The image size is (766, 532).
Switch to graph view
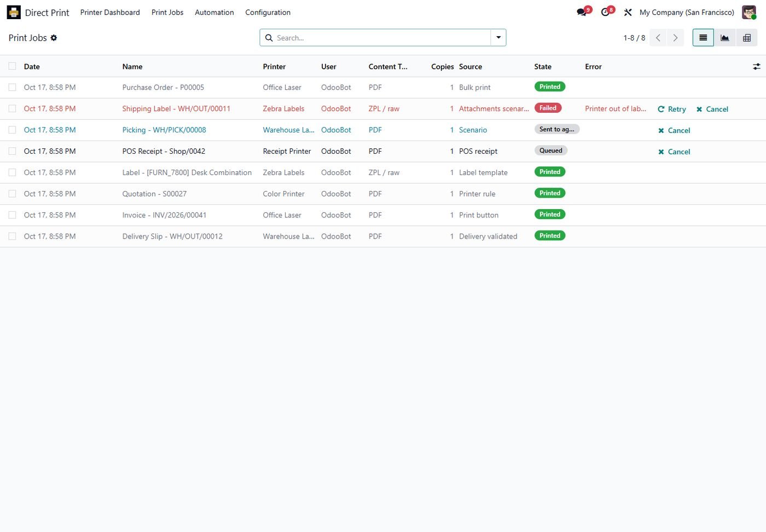click(724, 38)
